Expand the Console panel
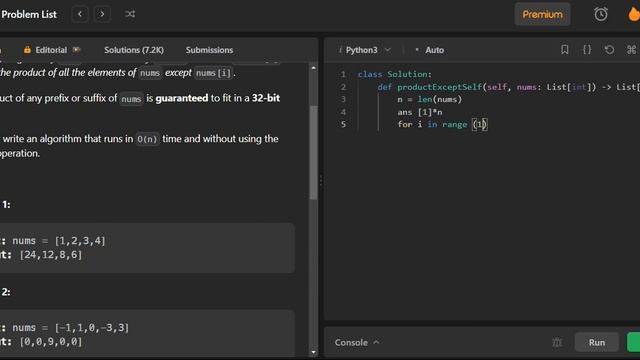 [357, 342]
